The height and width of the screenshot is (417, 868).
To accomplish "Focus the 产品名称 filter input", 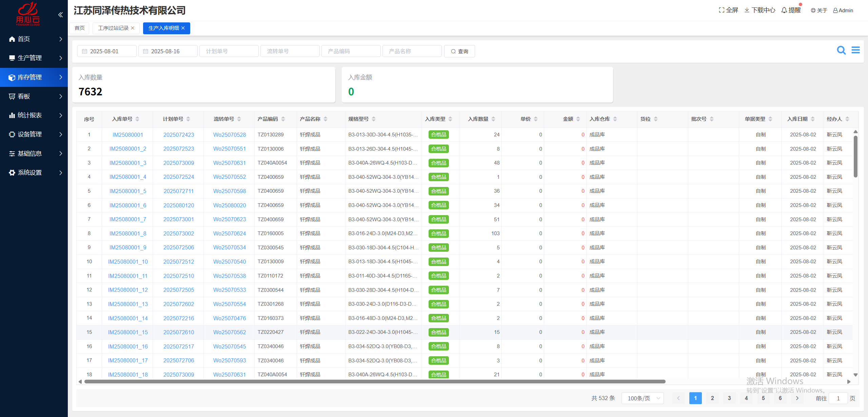I will 412,51.
